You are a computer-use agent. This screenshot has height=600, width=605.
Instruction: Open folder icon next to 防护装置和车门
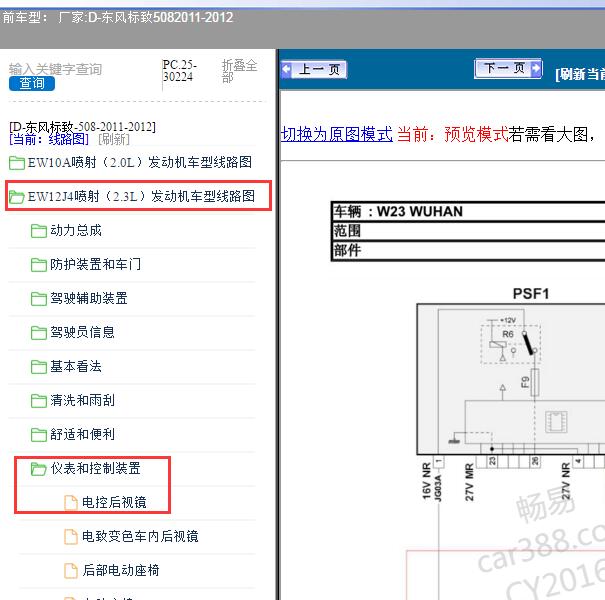39,265
